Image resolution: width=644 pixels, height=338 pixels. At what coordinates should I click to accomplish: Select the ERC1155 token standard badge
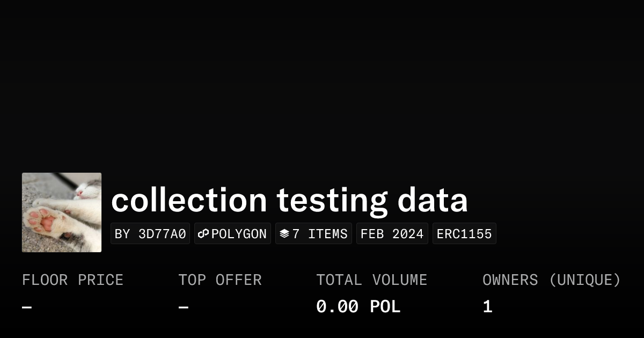(x=464, y=234)
